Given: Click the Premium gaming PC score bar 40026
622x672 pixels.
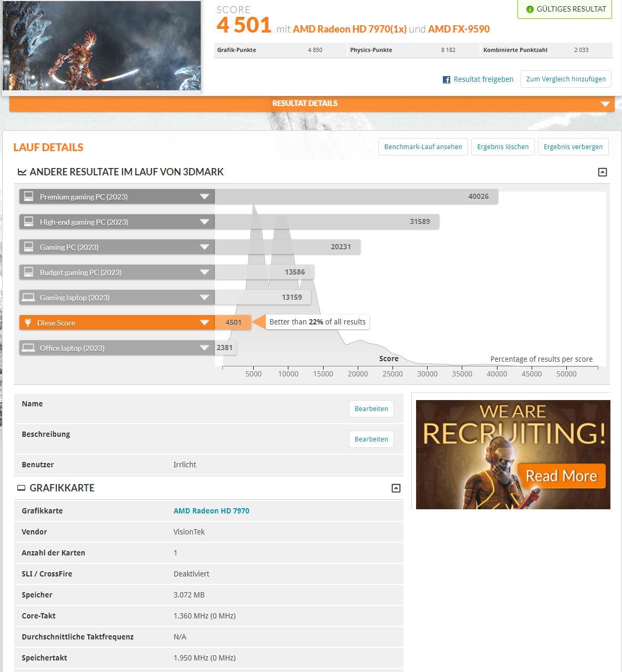Looking at the screenshot, I should point(356,196).
